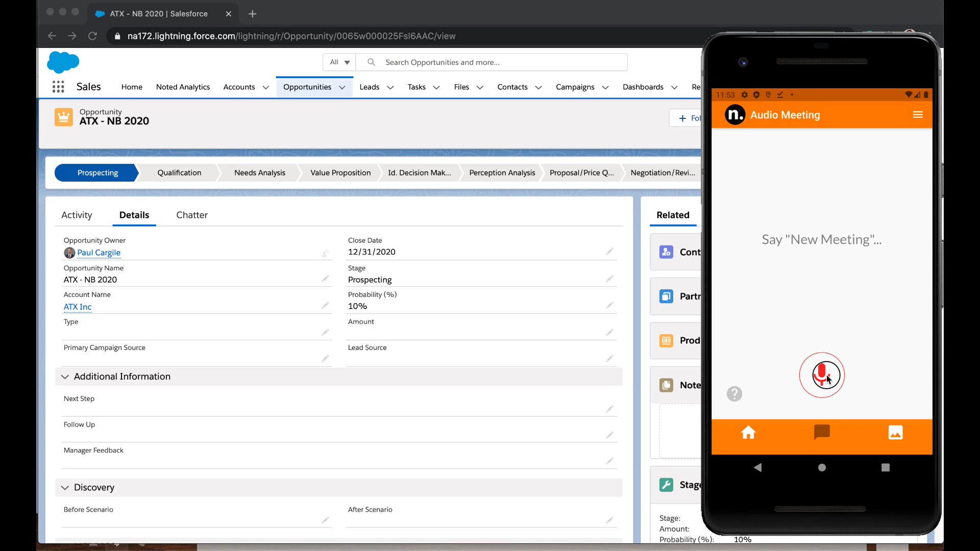
Task: Open a new browser tab
Action: pos(252,14)
